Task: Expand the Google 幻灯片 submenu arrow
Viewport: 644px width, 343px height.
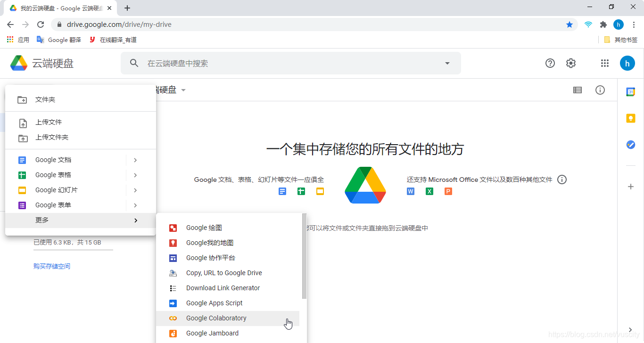Action: click(x=135, y=190)
